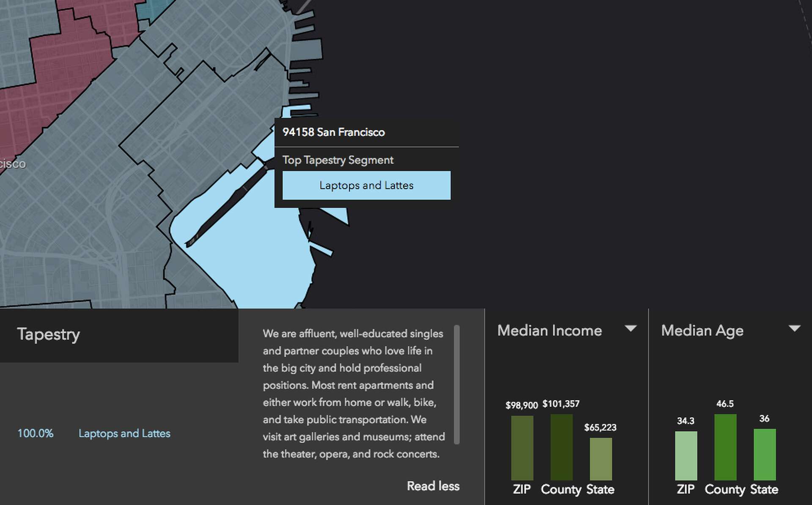Click the Read less link
The width and height of the screenshot is (812, 505).
pyautogui.click(x=433, y=486)
